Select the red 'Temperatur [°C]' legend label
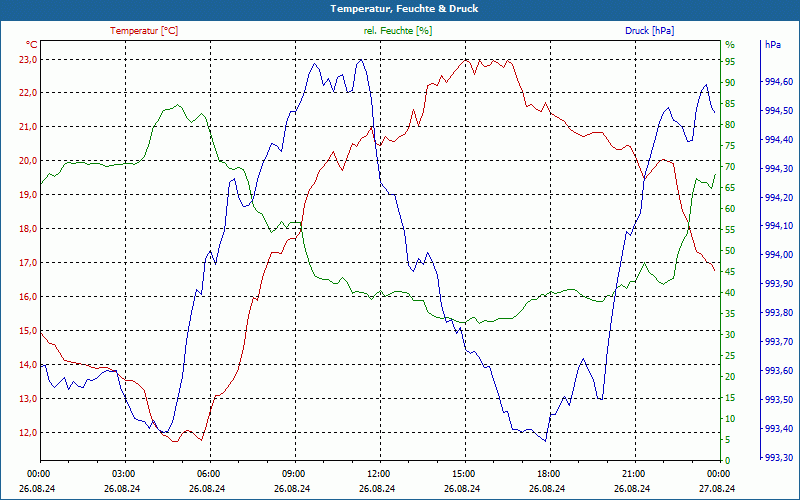 pos(144,31)
